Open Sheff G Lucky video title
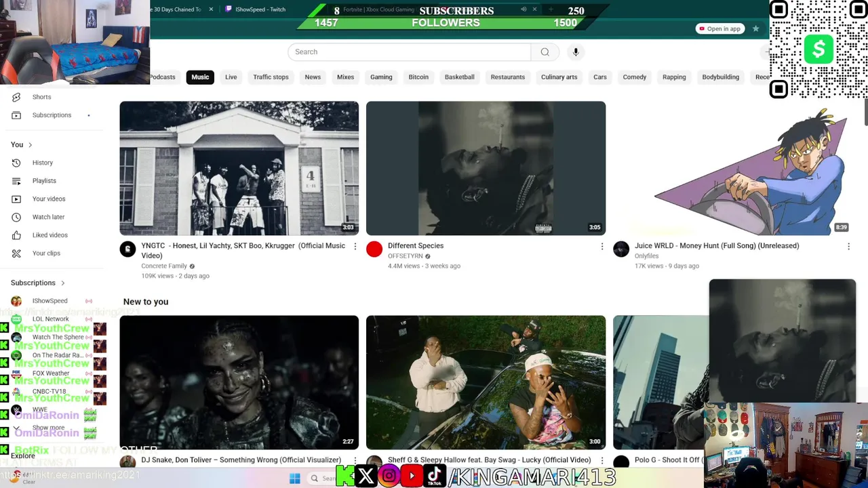The width and height of the screenshot is (868, 488). point(489,460)
